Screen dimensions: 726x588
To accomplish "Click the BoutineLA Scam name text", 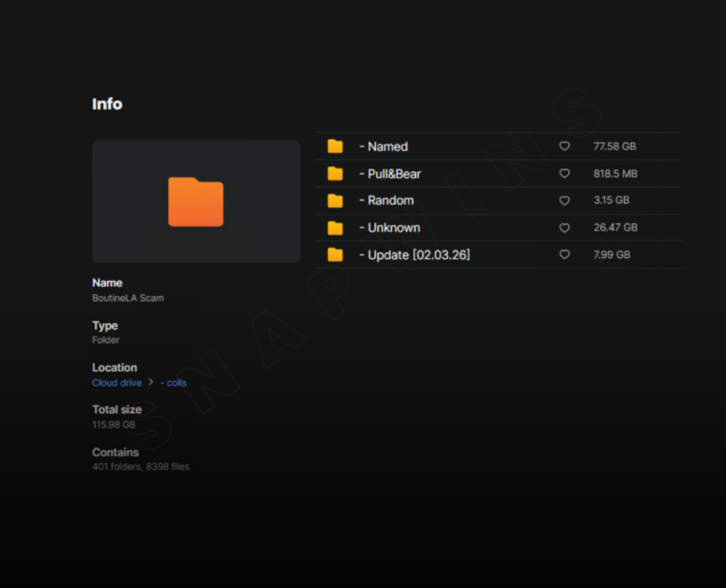I will [x=128, y=298].
